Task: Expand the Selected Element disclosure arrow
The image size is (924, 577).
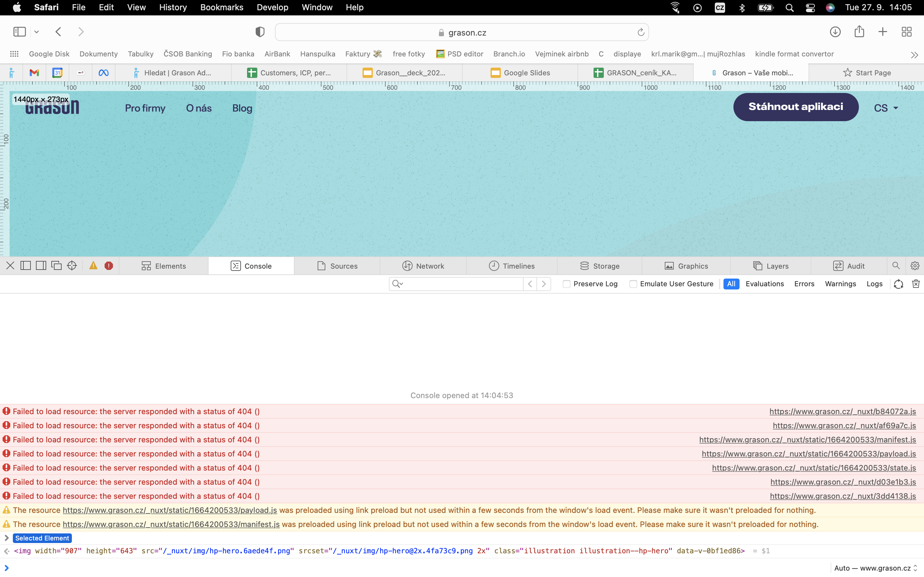Action: coord(6,538)
